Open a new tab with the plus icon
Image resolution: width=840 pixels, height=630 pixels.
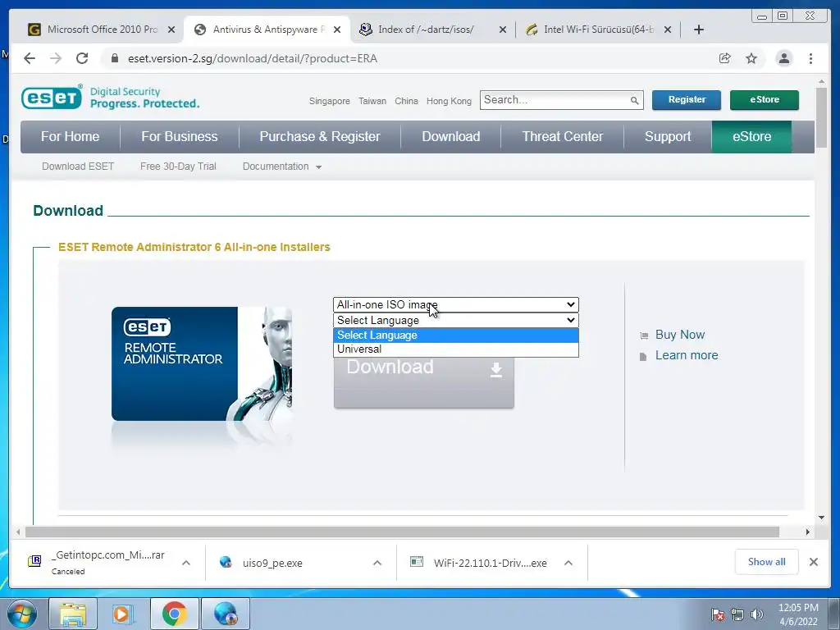click(699, 30)
